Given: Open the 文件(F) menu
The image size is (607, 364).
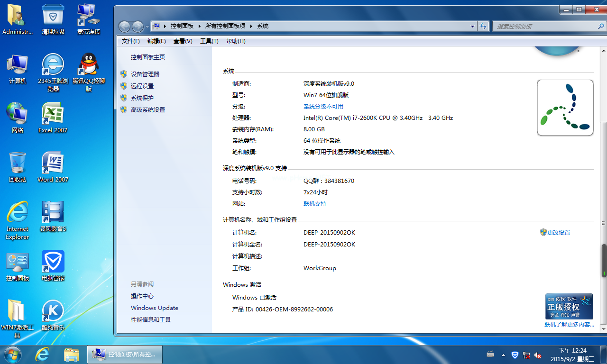Looking at the screenshot, I should point(130,41).
